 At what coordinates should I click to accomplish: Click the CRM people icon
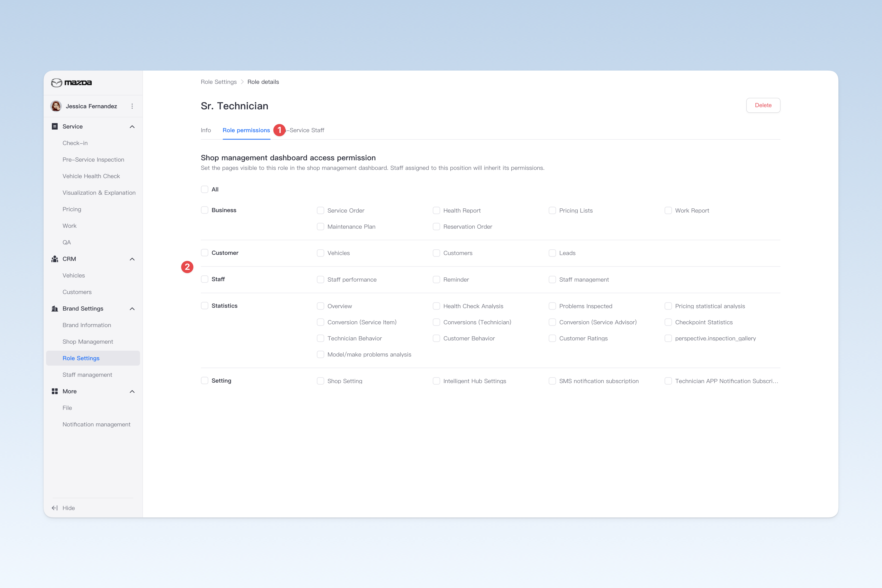click(x=55, y=259)
